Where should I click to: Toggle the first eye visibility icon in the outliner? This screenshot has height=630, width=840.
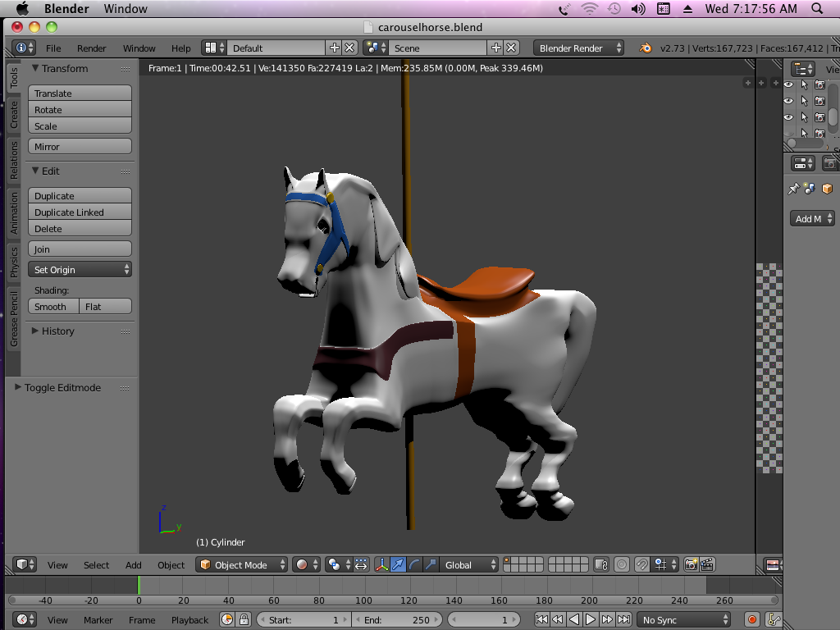pos(788,84)
